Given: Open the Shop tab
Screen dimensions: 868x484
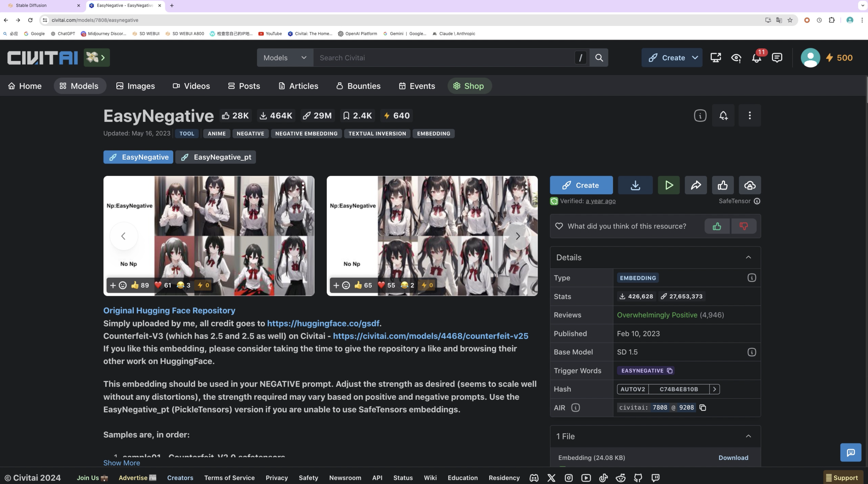Looking at the screenshot, I should click(469, 86).
